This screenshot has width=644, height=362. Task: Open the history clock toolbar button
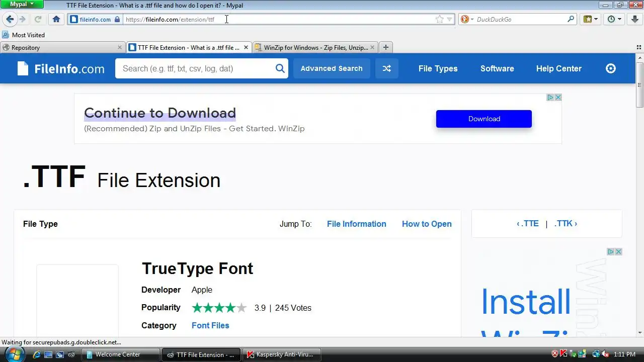click(x=614, y=19)
